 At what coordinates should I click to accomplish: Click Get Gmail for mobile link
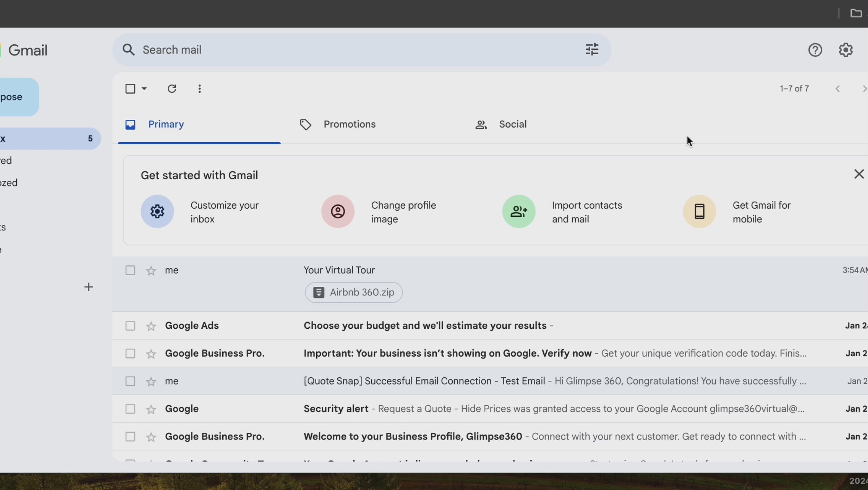pos(761,212)
